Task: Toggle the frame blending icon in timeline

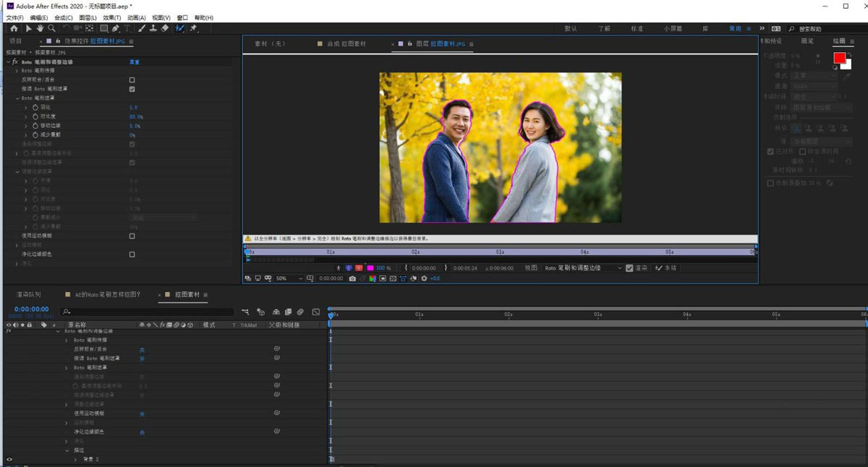Action: (288, 312)
